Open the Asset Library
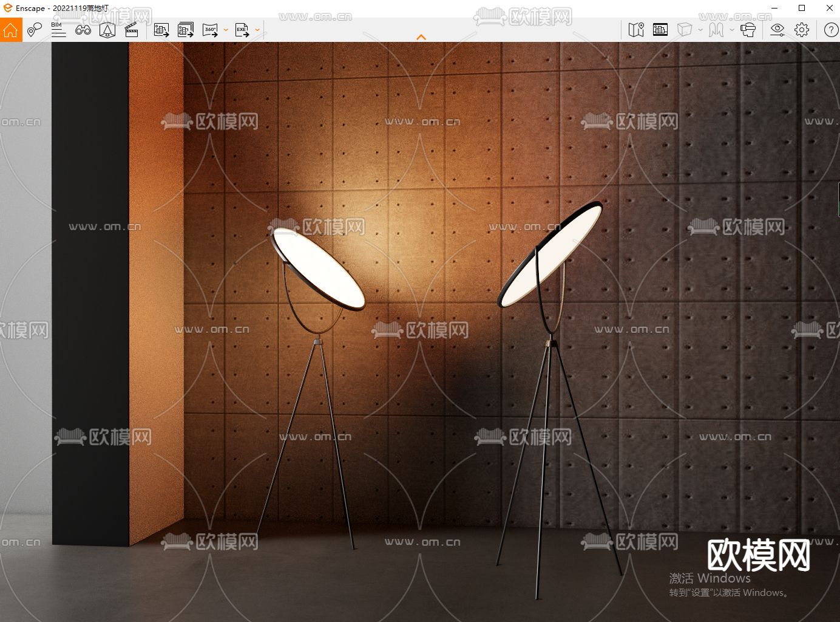840x622 pixels. tap(107, 30)
